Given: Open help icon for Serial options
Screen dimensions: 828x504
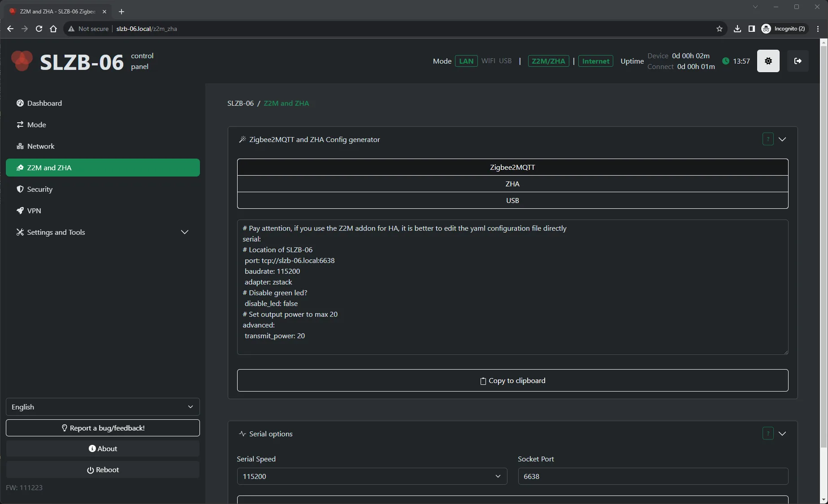Looking at the screenshot, I should (767, 434).
